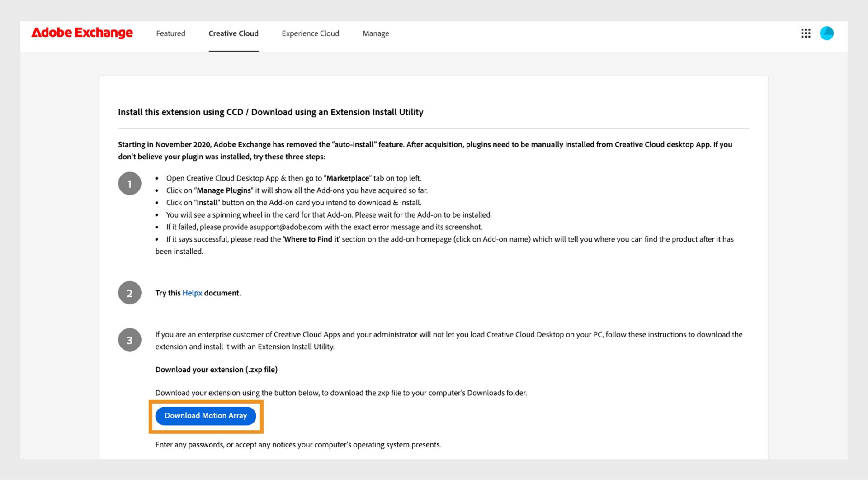
Task: Select the step 1 numbered circle
Action: (x=130, y=183)
